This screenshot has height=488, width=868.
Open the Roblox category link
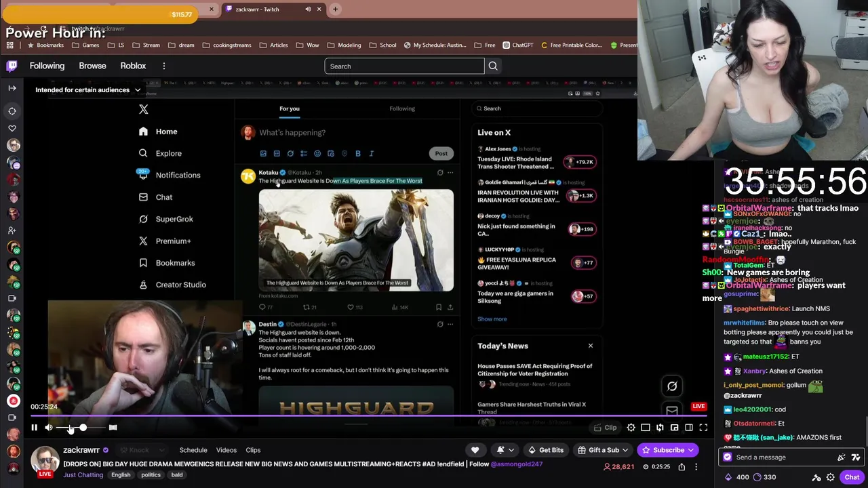(133, 66)
